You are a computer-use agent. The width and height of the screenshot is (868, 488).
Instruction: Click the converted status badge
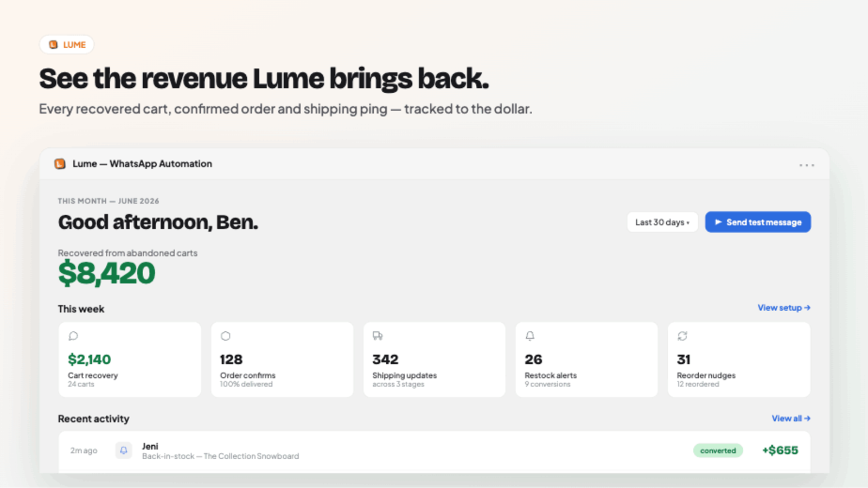coord(718,451)
